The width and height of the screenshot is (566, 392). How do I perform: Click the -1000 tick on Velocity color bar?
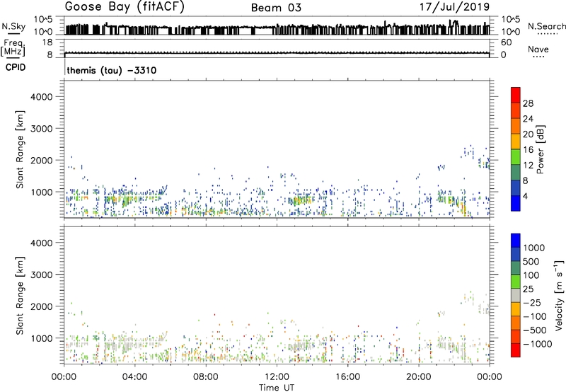tap(538, 344)
